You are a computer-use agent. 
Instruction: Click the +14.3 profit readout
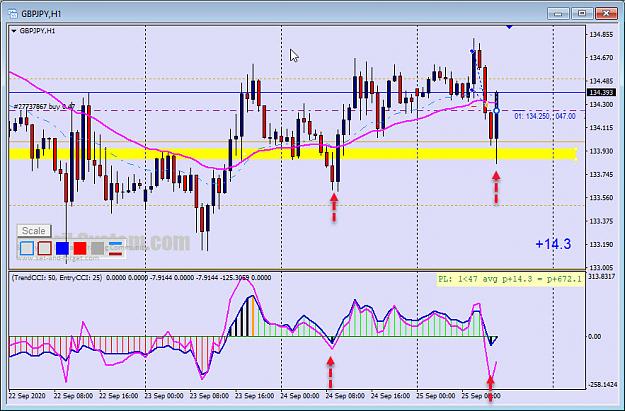pos(553,244)
